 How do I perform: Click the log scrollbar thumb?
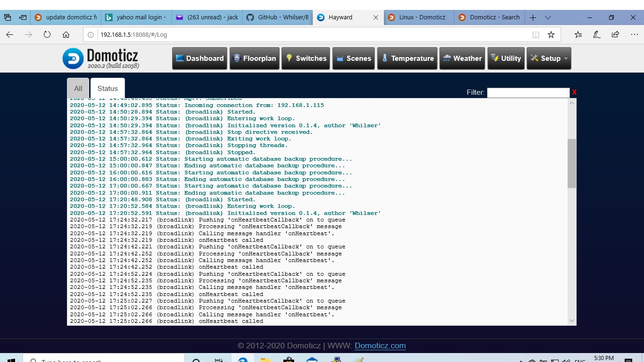(572, 164)
